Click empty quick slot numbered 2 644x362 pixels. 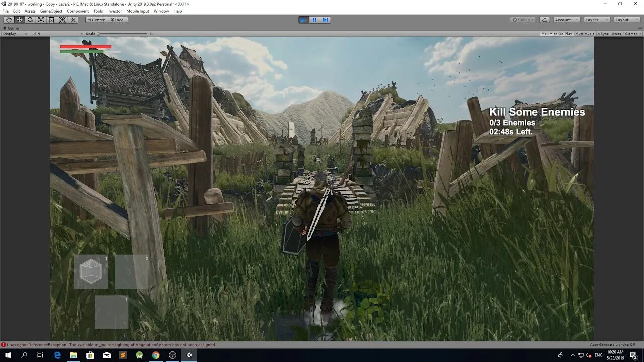pos(132,271)
